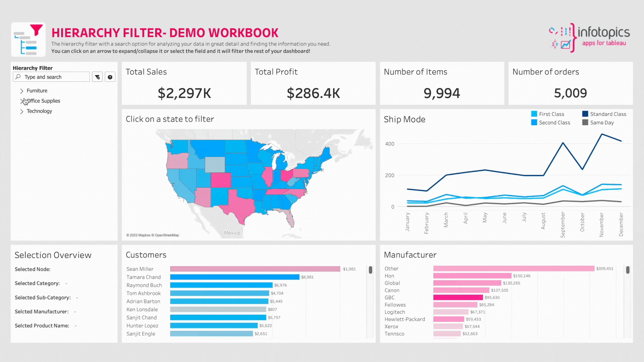Click the Infotopics apps for tableau logo
Screen dimensions: 644x362
[x=589, y=38]
